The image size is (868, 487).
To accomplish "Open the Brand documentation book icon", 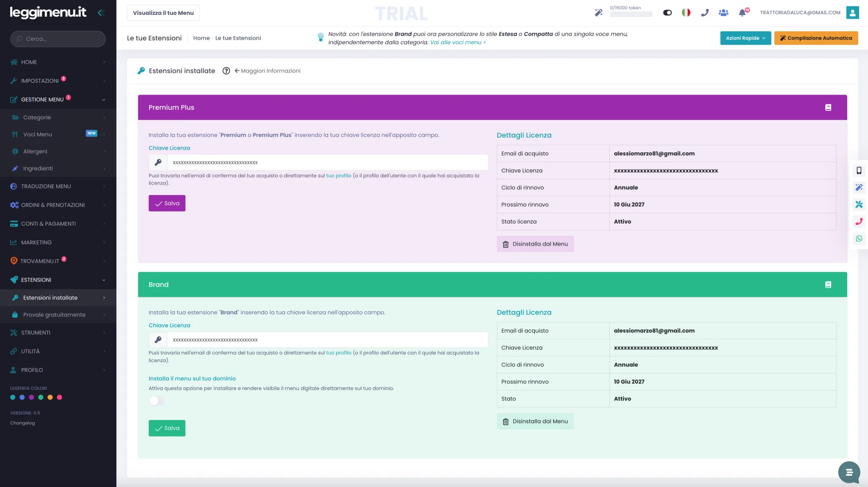I will pos(828,285).
